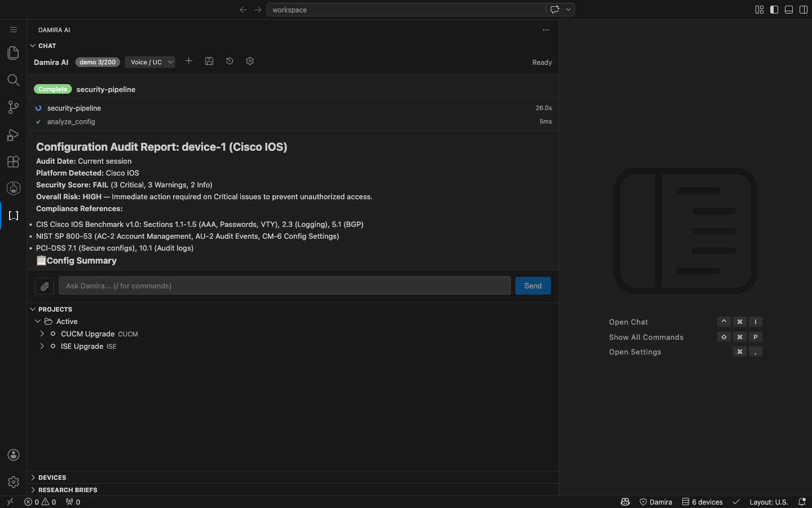
Task: Open the Manage gear at activity bar bottom
Action: pyautogui.click(x=14, y=482)
